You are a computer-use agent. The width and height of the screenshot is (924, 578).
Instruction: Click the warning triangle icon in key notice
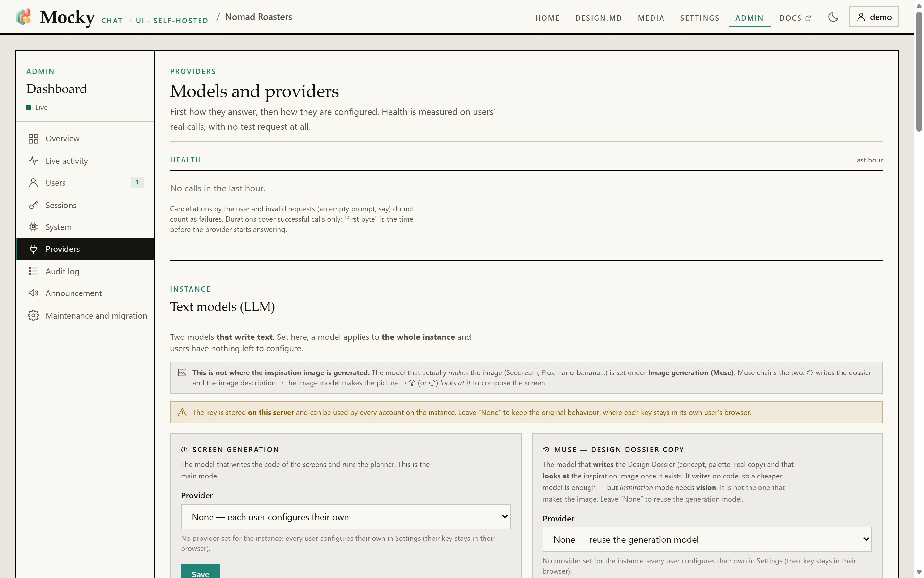click(x=182, y=413)
